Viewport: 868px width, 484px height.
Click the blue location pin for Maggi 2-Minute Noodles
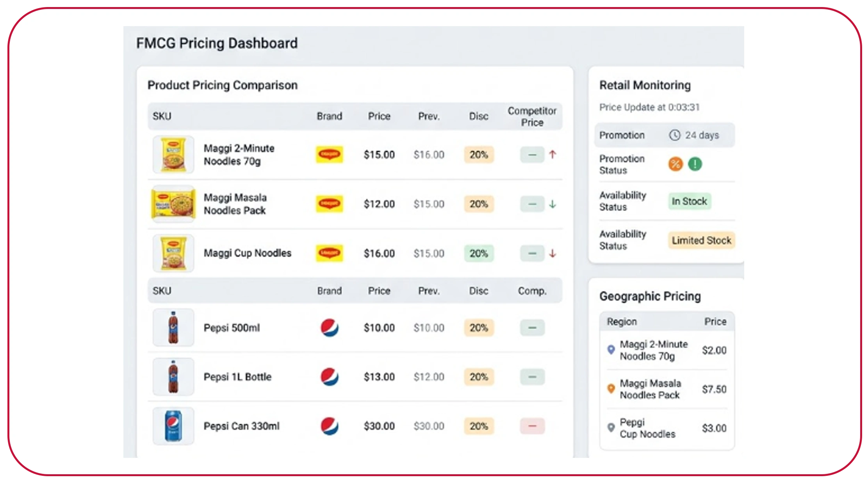pos(611,350)
